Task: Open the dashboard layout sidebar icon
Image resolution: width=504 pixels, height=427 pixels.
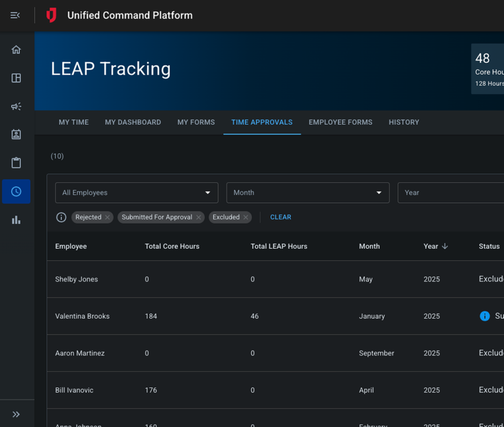Action: (x=16, y=78)
